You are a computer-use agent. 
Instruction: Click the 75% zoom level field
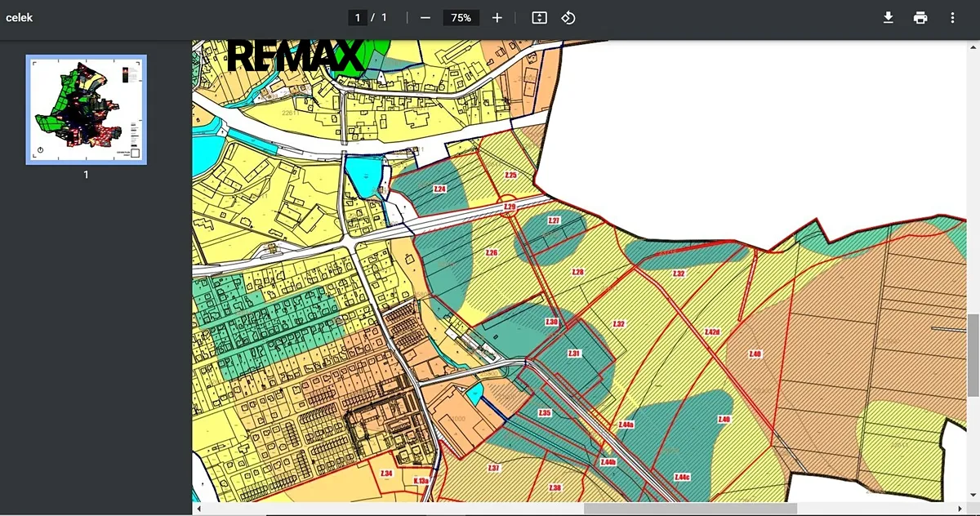[461, 18]
